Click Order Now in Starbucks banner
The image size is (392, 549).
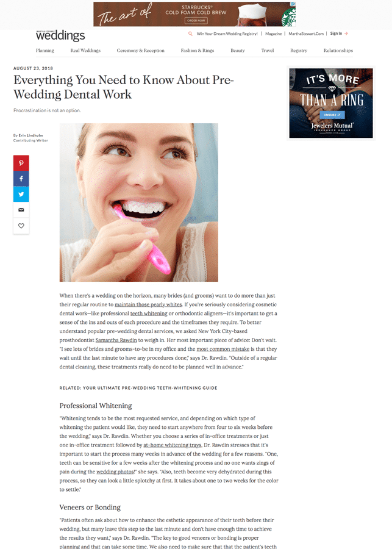[x=196, y=21]
